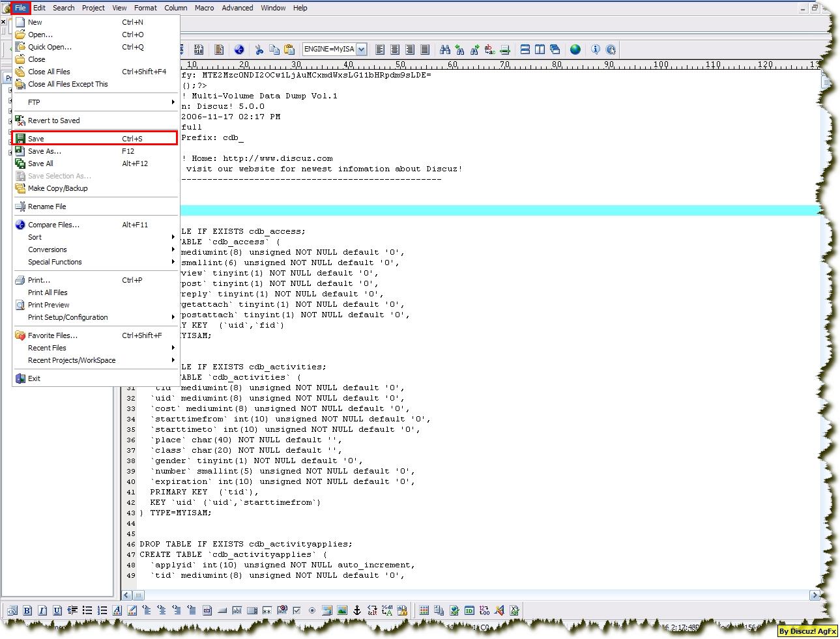
Task: Click the font 'A' icon in HTML toolbar
Action: coord(117,610)
